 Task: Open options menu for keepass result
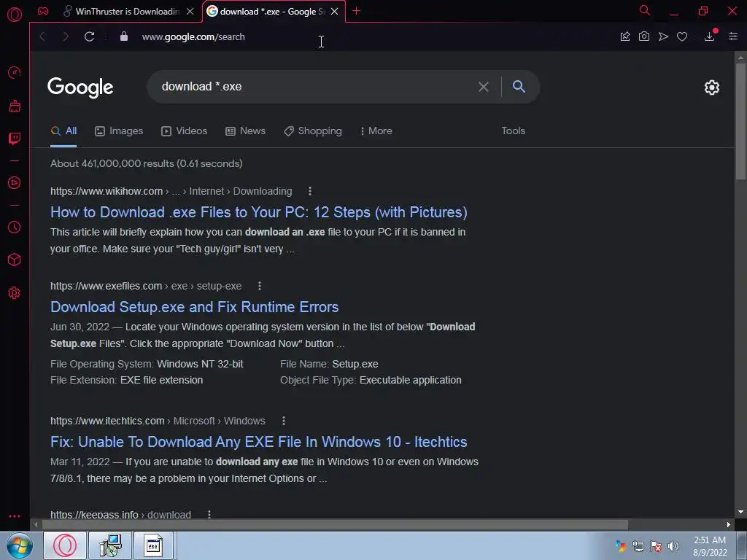coord(209,514)
